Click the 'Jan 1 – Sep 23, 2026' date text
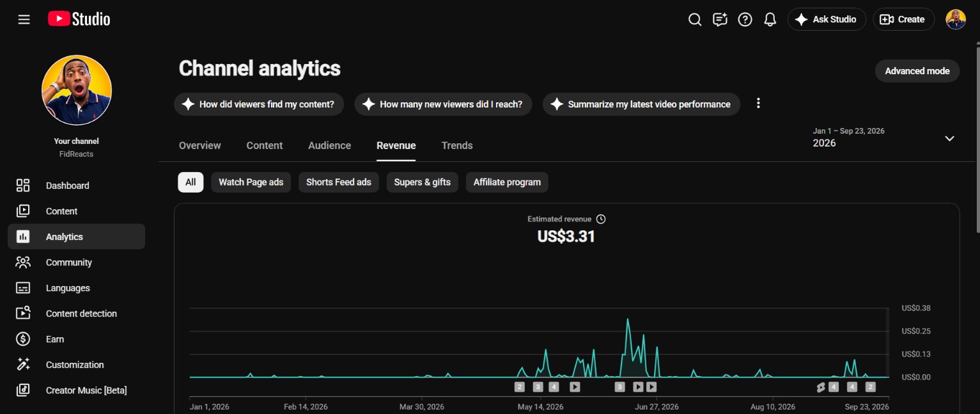Viewport: 980px width, 414px height. coord(849,131)
